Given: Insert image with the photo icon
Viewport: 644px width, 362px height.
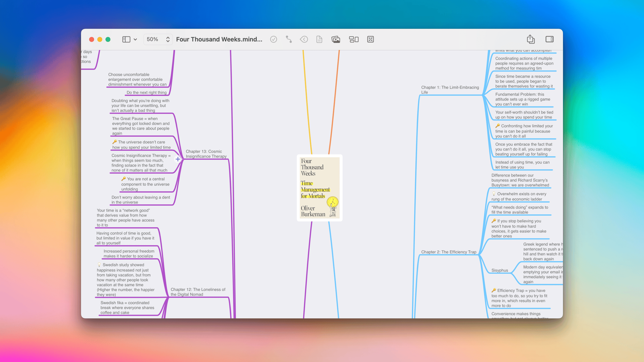Looking at the screenshot, I should tap(336, 39).
